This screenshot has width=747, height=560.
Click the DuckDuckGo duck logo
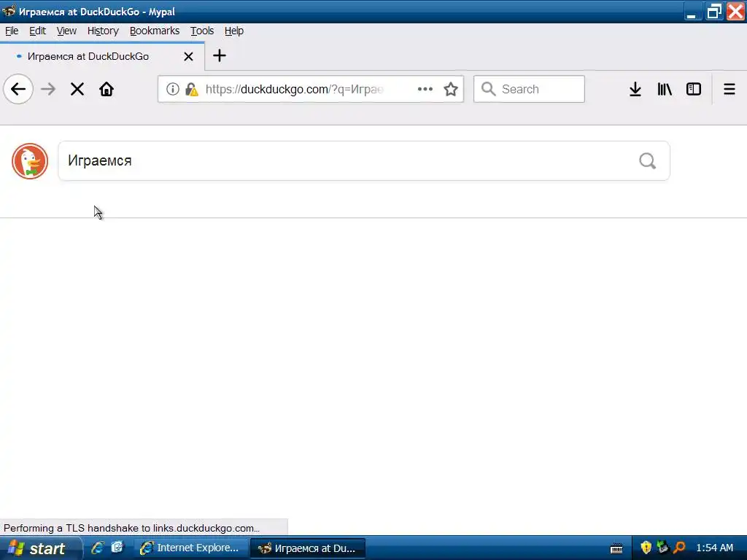pos(30,161)
